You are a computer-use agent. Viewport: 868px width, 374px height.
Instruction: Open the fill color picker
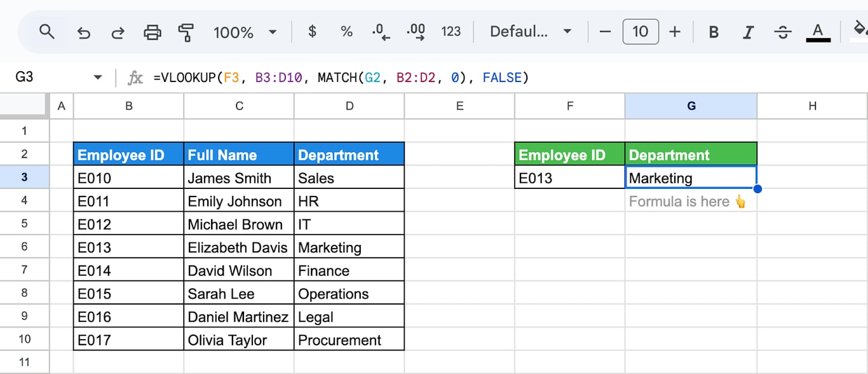coord(859,30)
